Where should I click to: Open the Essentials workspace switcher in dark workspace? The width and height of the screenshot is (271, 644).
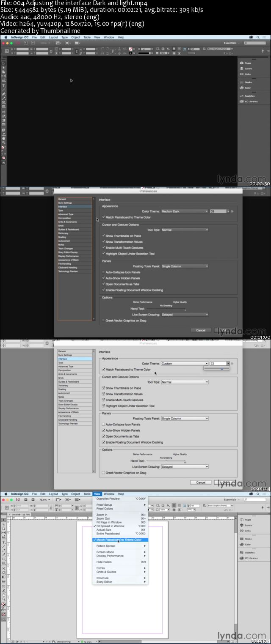(x=232, y=43)
